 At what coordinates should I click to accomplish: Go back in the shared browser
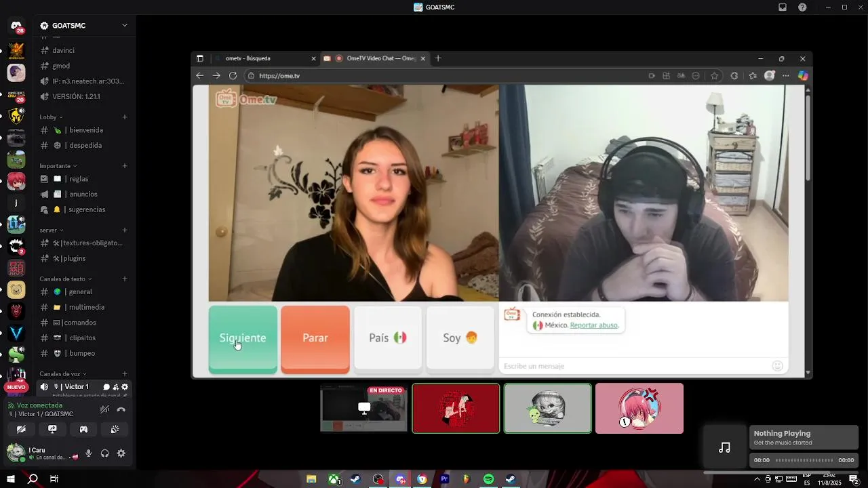pyautogui.click(x=199, y=76)
